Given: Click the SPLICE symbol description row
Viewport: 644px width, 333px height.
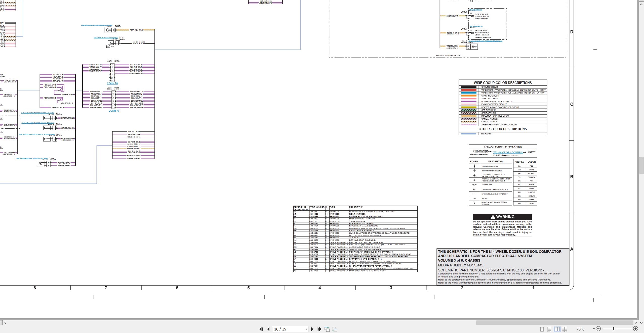Looking at the screenshot, I should coord(490,199).
